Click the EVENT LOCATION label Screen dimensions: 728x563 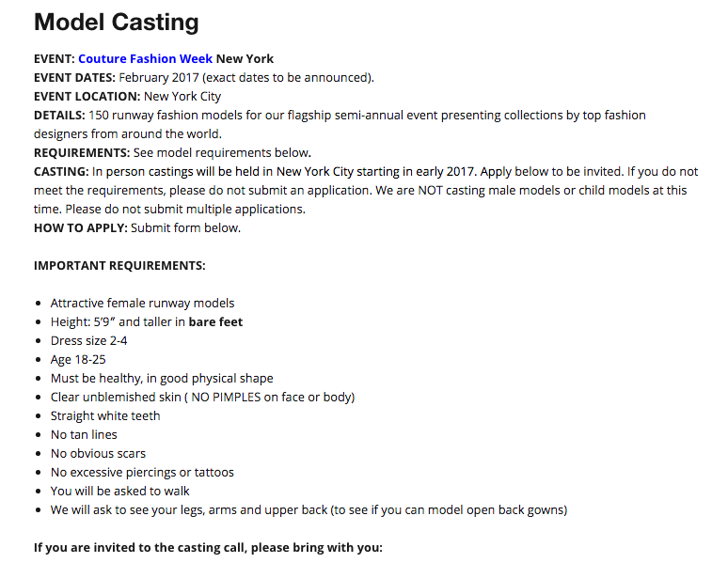click(x=87, y=97)
